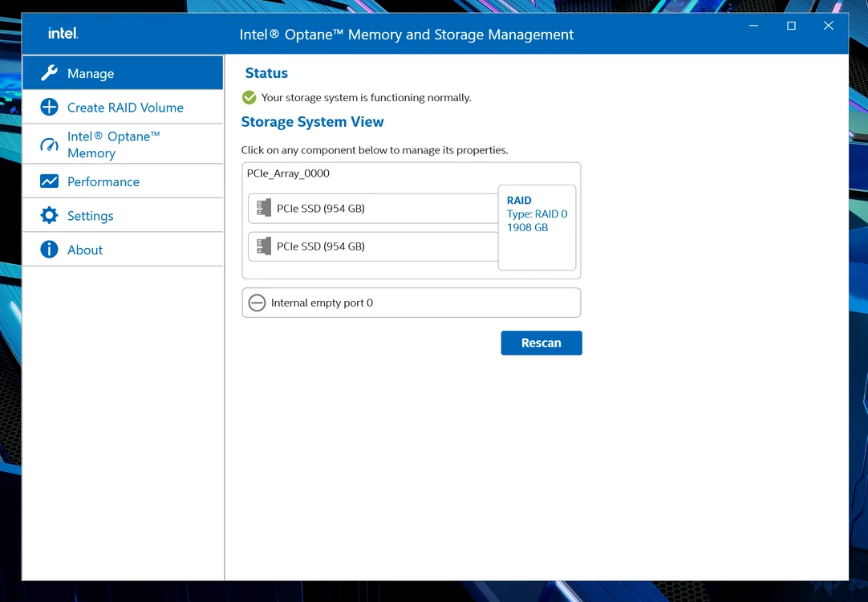Select Internal empty port 0

412,303
